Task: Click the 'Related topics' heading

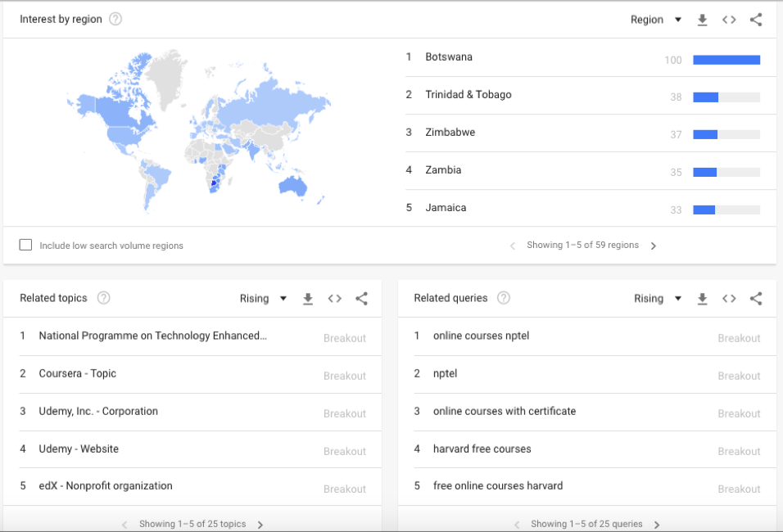Action: pos(53,298)
